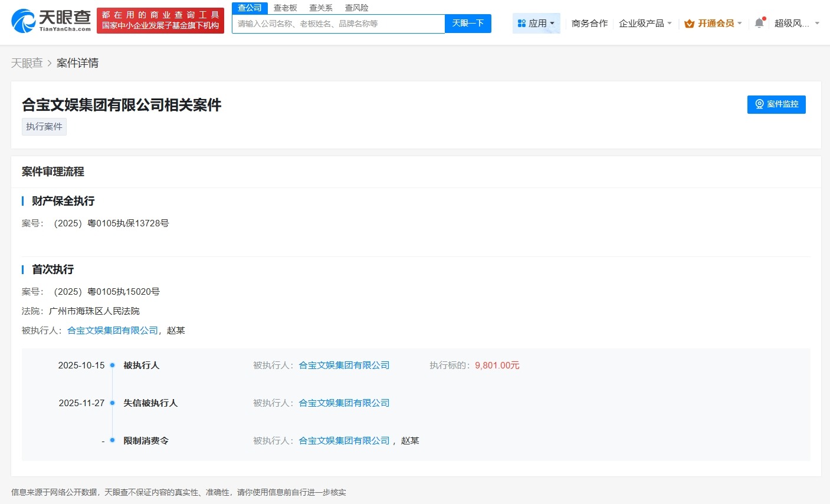Switch to the 查风险 search tab
Image resolution: width=830 pixels, height=504 pixels.
(356, 8)
